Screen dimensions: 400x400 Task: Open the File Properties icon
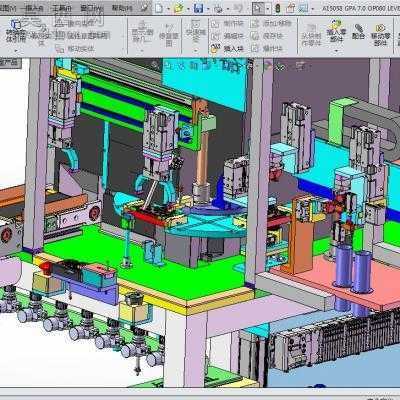click(291, 8)
